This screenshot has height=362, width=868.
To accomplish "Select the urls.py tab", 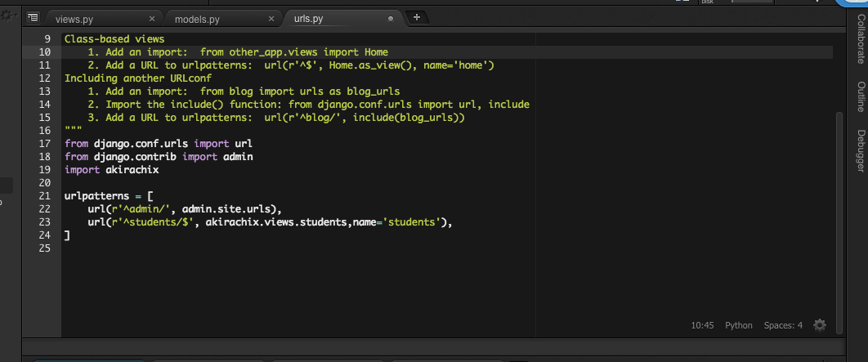I will tap(309, 18).
